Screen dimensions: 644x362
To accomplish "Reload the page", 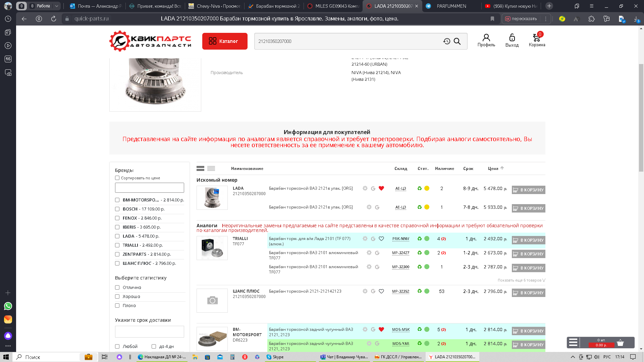I will [x=54, y=19].
